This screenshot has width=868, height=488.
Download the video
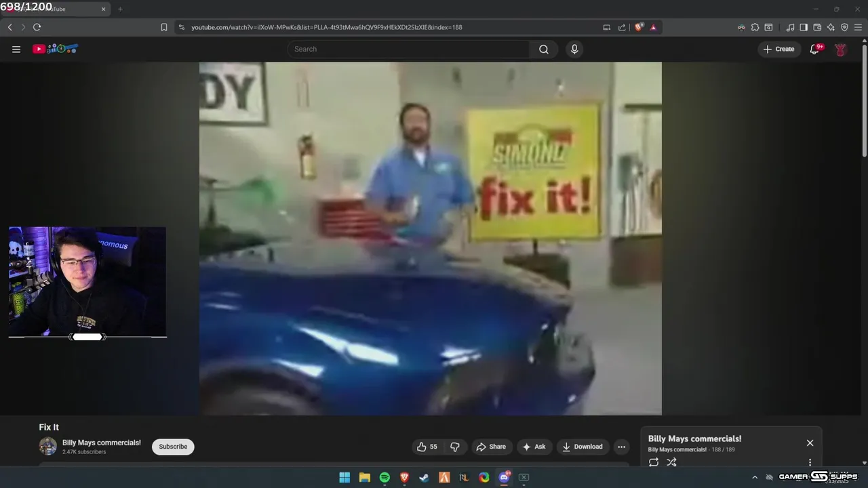point(583,447)
